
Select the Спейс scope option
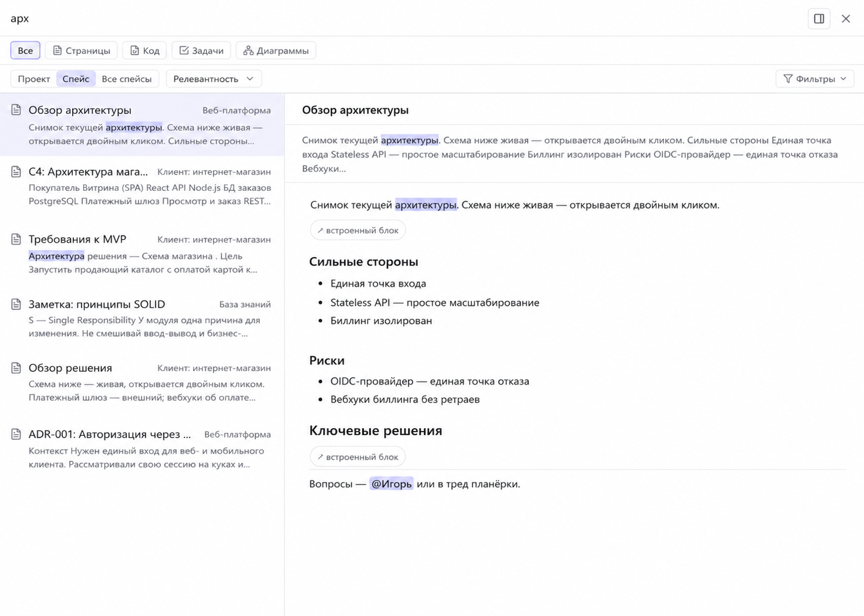(76, 79)
